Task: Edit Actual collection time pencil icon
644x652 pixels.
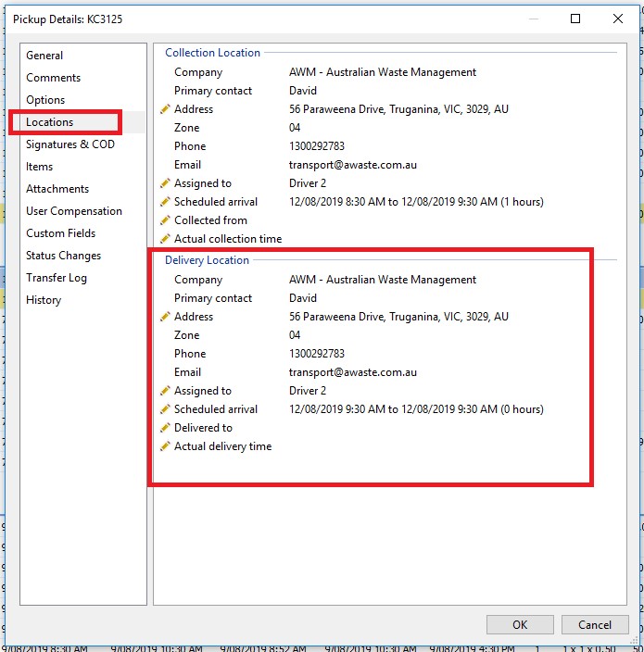Action: (x=165, y=239)
